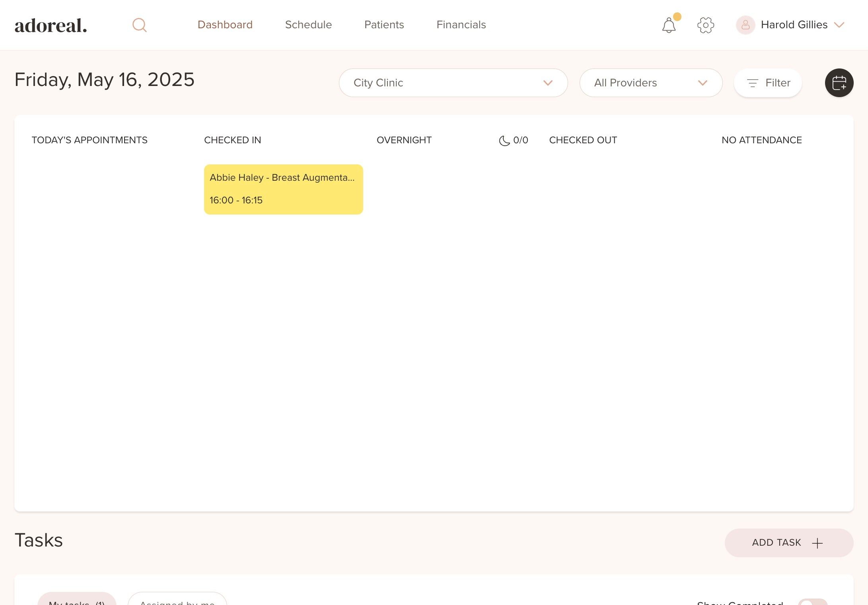Select the Dashboard nav item
This screenshot has height=605, width=868.
tap(225, 25)
